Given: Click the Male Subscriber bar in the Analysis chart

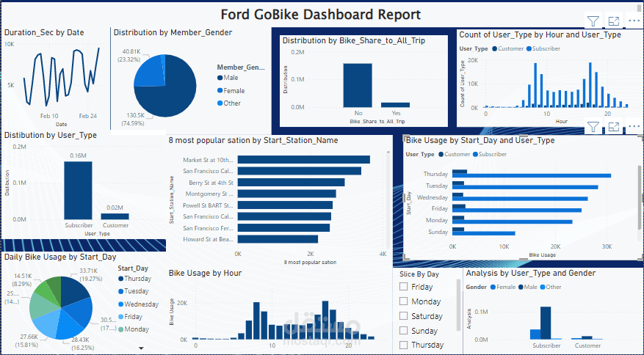Looking at the screenshot, I should pos(546,323).
